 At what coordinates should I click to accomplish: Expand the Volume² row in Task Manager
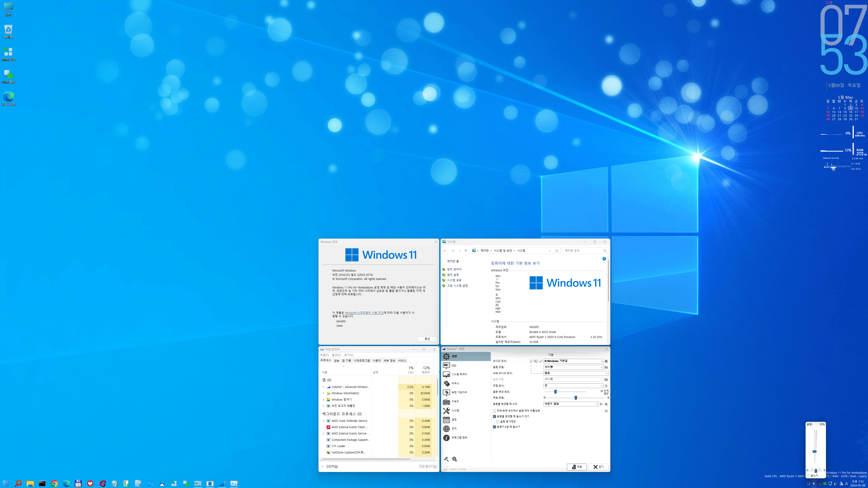tap(323, 387)
